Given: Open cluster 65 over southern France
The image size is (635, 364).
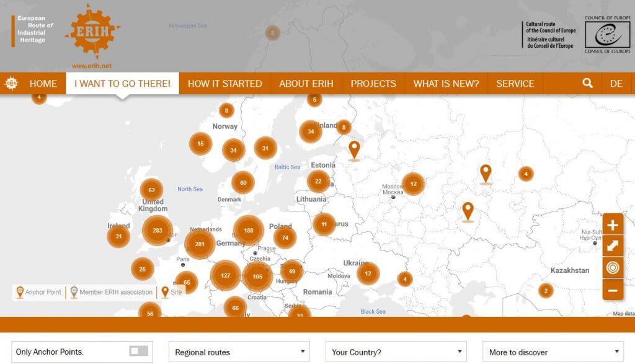Looking at the screenshot, I should (x=187, y=282).
